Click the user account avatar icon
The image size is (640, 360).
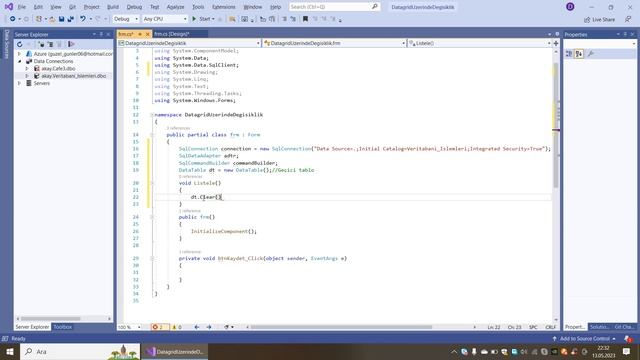(x=570, y=7)
